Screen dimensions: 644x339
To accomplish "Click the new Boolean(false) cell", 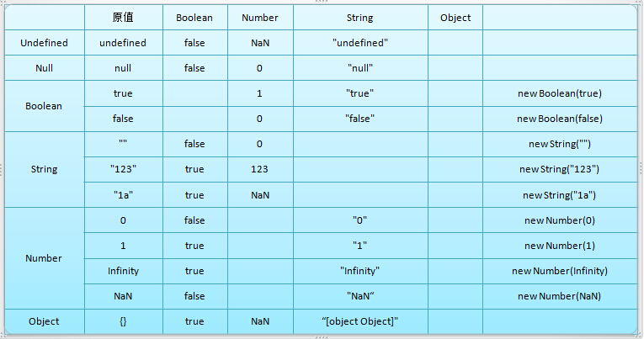I will click(x=559, y=119).
